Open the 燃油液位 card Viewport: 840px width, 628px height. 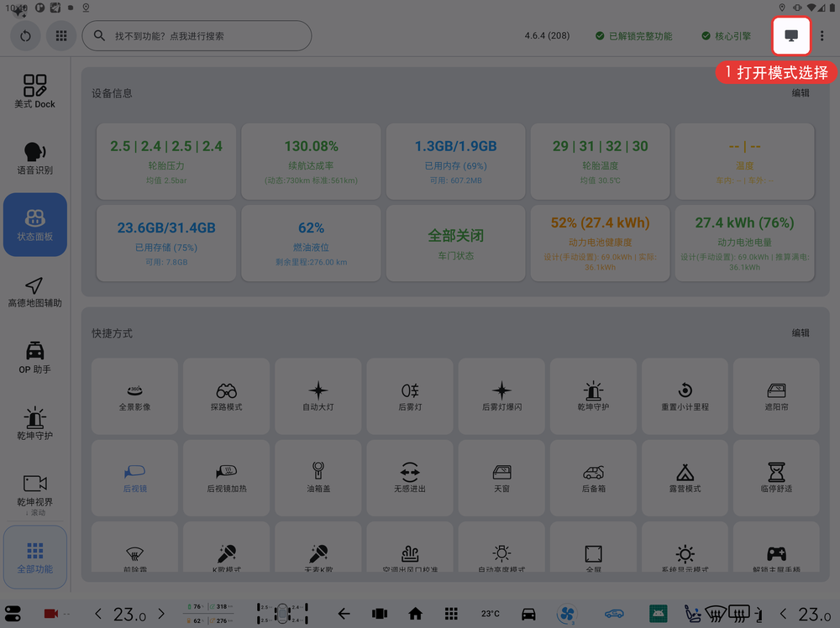pos(312,243)
